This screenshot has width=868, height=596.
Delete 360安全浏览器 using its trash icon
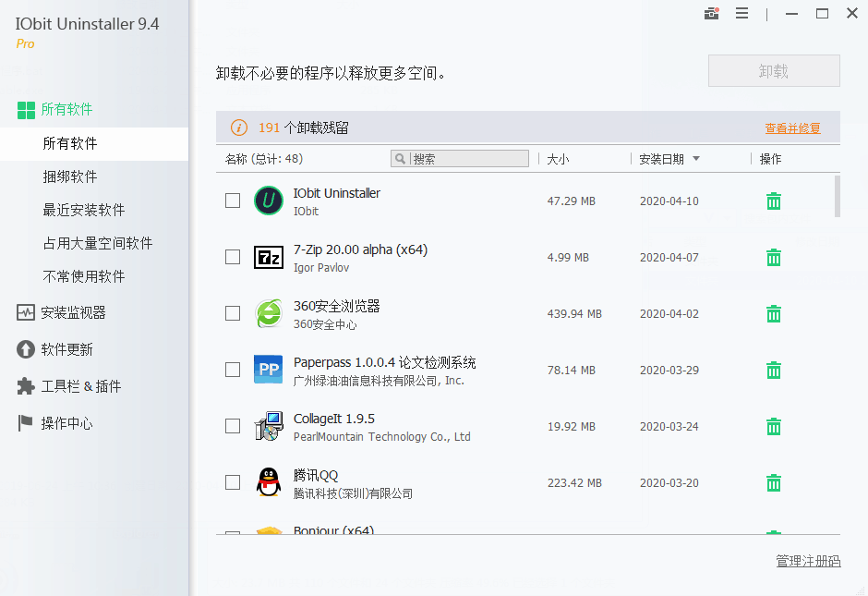pyautogui.click(x=774, y=314)
